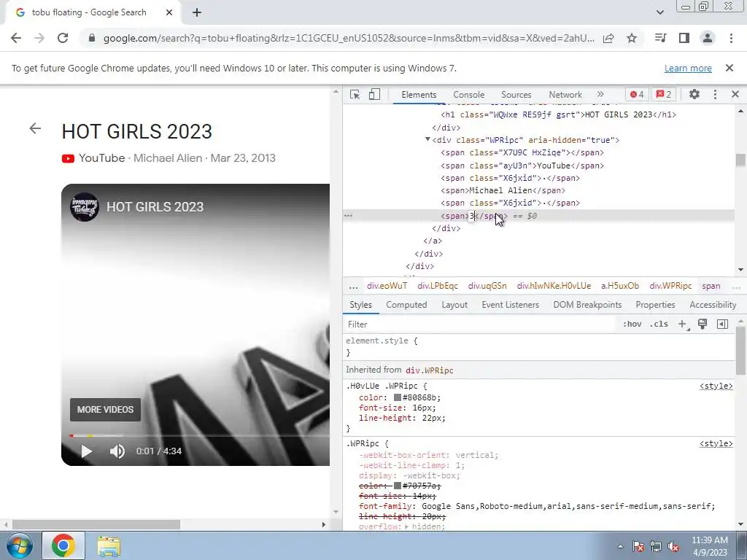747x560 pixels.
Task: Switch to the Sources tab
Action: (516, 95)
